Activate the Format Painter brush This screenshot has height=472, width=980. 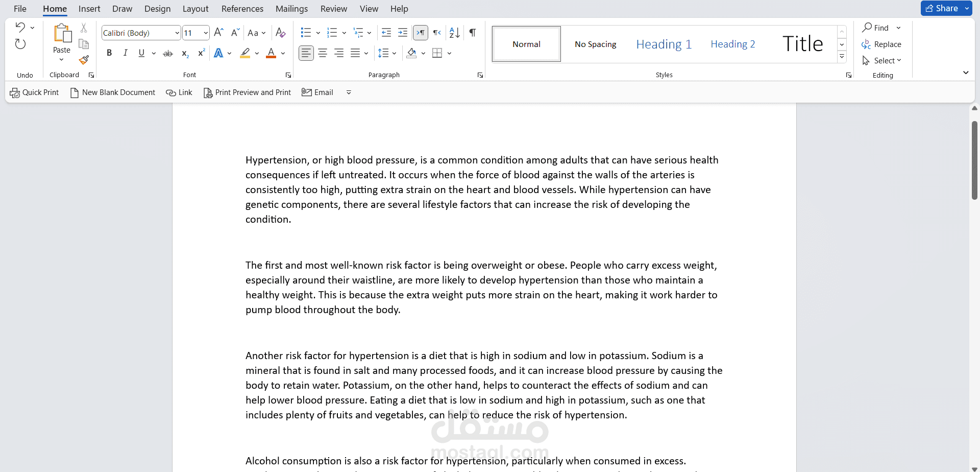click(x=84, y=60)
